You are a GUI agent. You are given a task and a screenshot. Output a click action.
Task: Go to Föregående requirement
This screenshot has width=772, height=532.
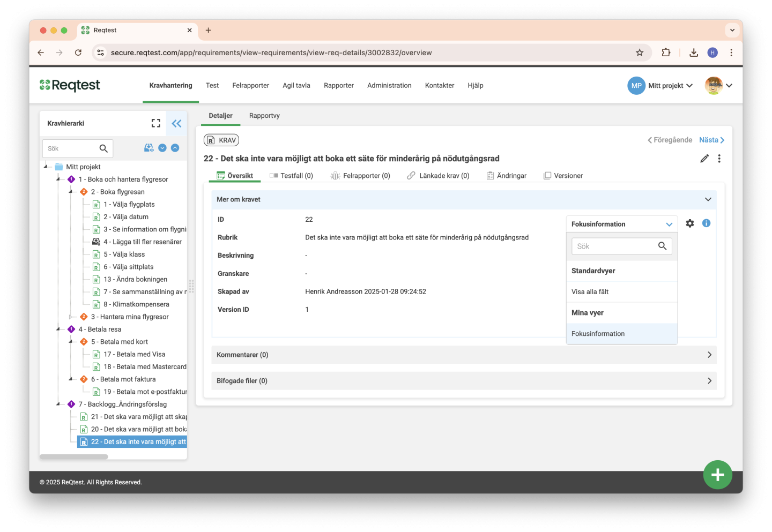(670, 140)
